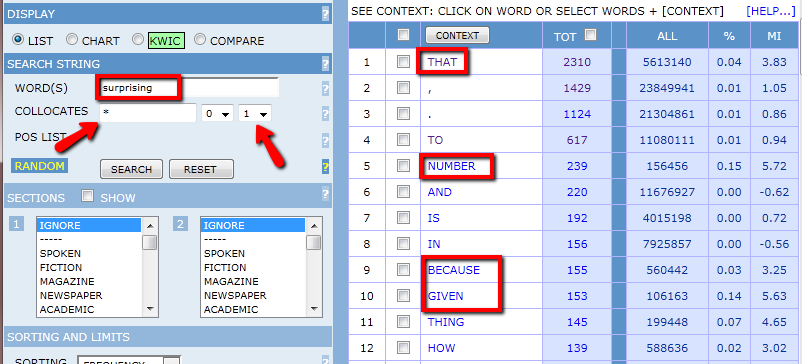Click scroll-down arrow of sections list 2
Viewport: 802px width, 364px height.
(x=314, y=308)
